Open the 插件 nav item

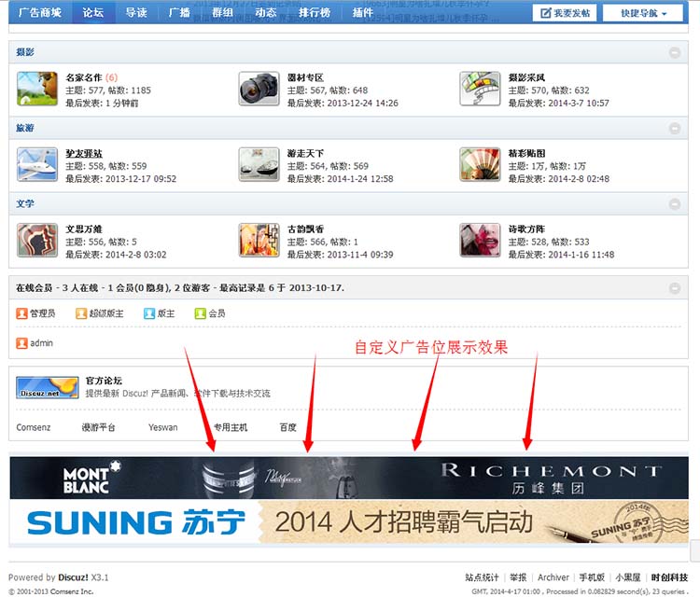(362, 12)
